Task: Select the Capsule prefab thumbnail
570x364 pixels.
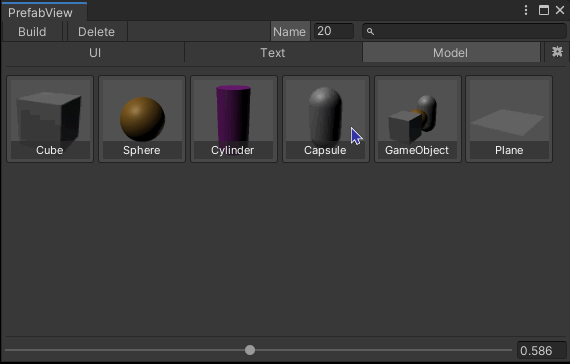Action: (326, 119)
